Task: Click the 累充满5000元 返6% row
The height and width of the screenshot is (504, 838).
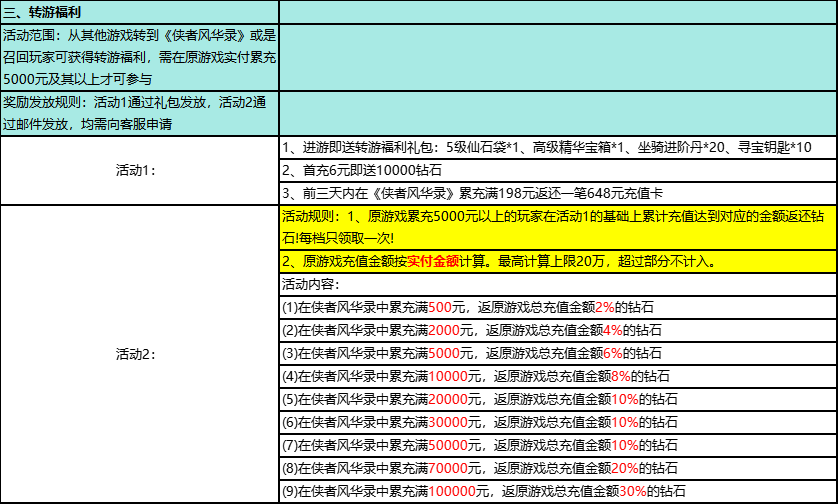Action: click(x=556, y=352)
